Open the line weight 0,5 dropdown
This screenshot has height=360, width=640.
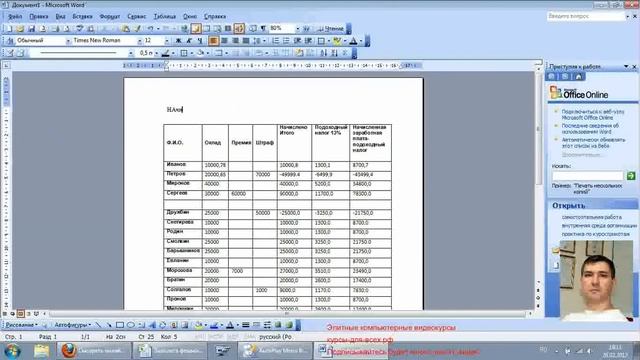click(x=156, y=53)
